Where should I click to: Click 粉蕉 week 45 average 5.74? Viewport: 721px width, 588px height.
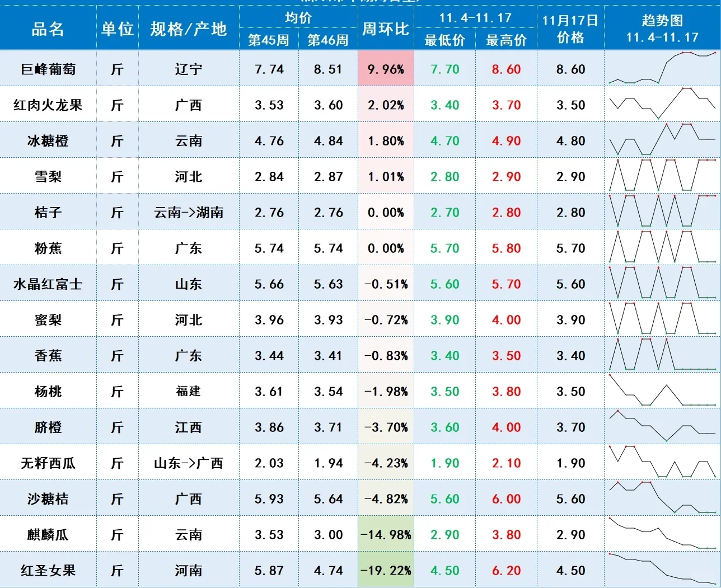tap(269, 248)
